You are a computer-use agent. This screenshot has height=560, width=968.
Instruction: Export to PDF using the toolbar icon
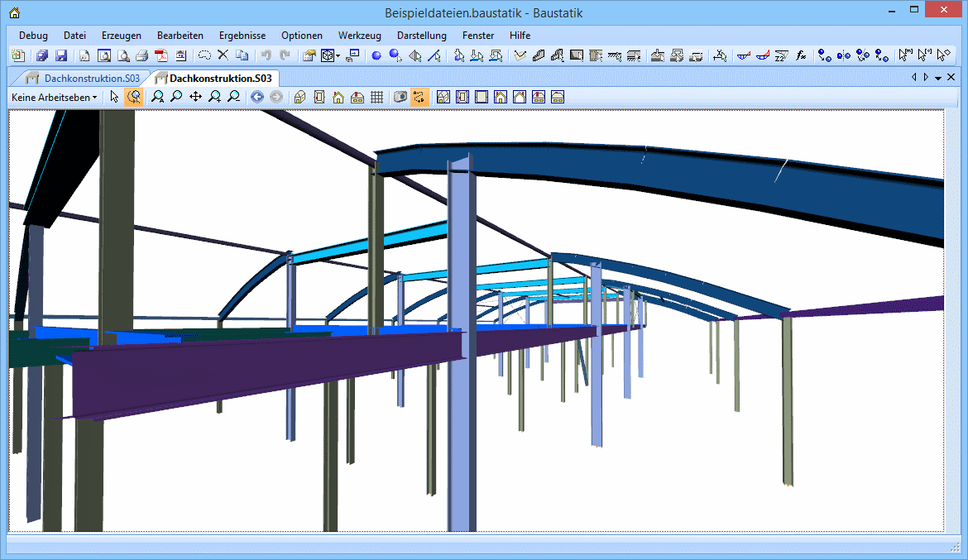point(160,55)
